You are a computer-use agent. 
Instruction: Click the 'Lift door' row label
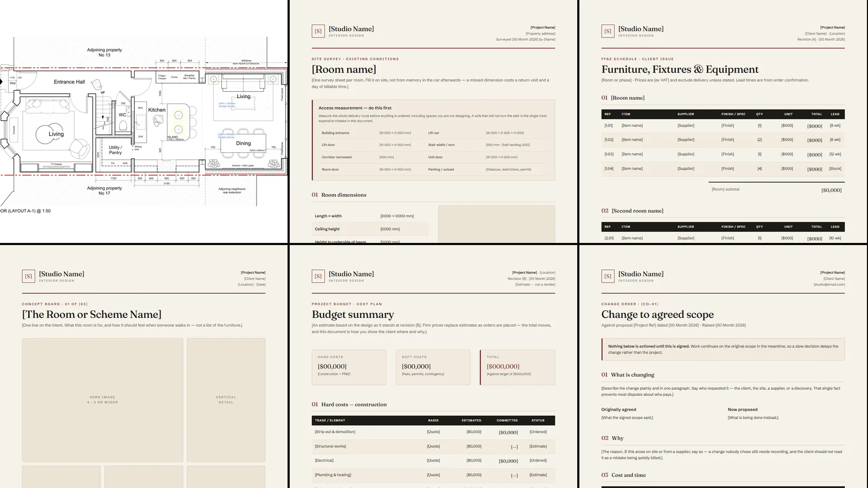[328, 145]
